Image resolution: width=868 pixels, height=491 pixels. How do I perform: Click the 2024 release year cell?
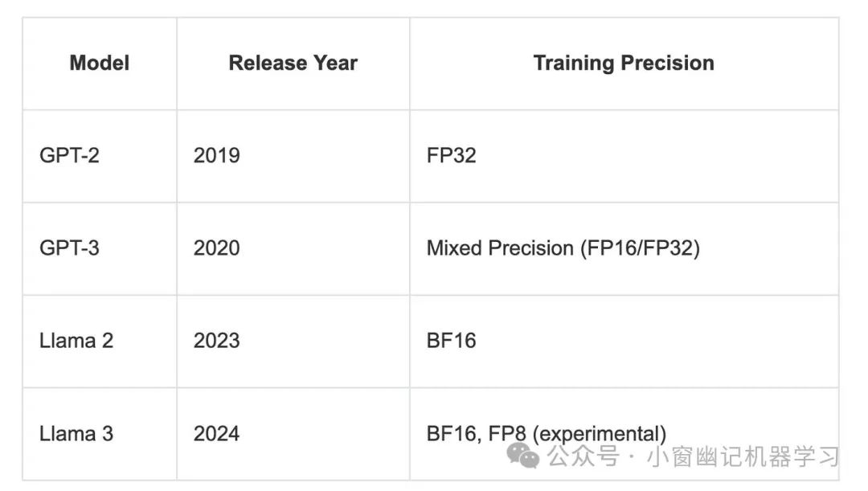293,434
